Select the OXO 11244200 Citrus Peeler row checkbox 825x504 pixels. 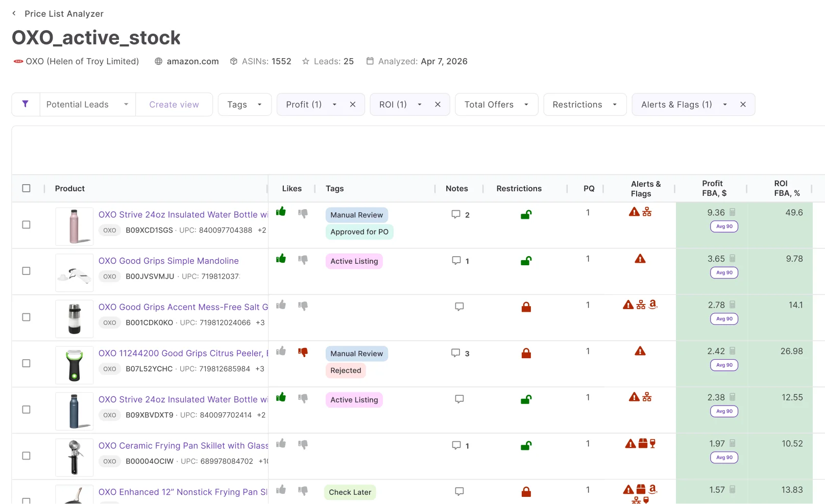[x=27, y=363]
